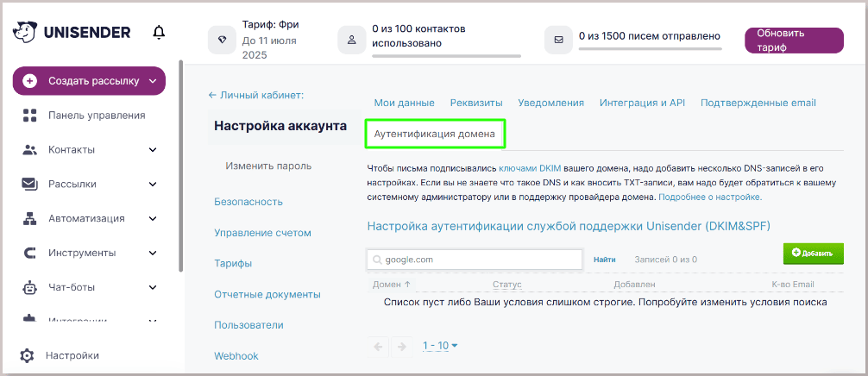Image resolution: width=868 pixels, height=376 pixels.
Task: Click Записей 0 из 0 text
Action: tap(666, 260)
